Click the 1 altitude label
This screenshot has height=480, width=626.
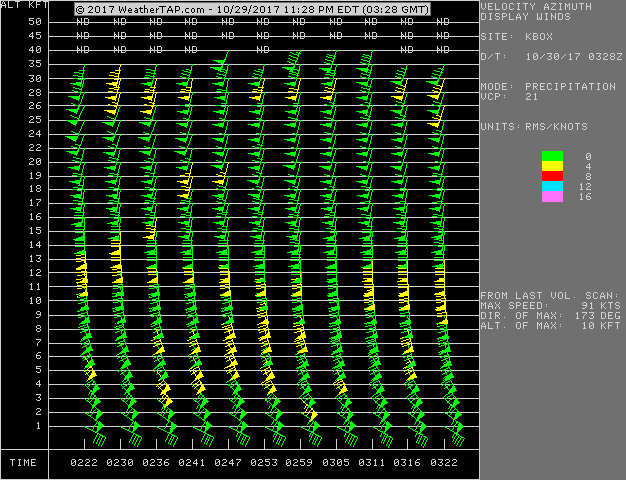click(x=38, y=426)
